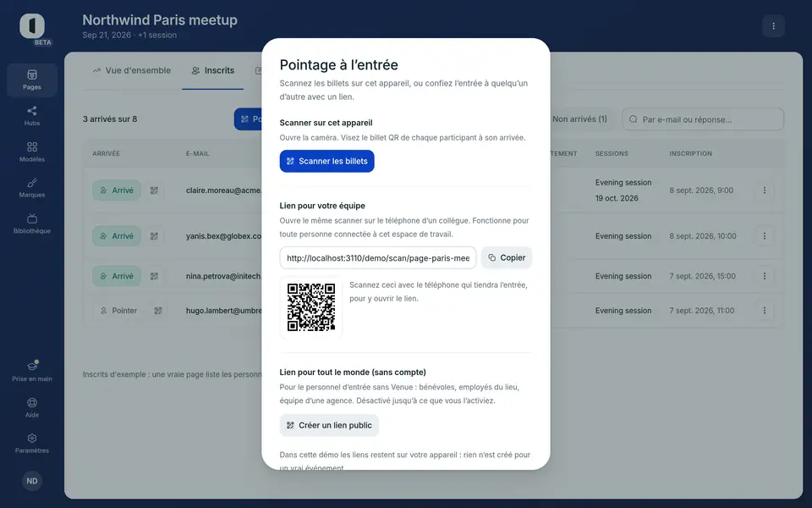Toggle Arrivé status for nina.petrova
This screenshot has width=812, height=508.
[117, 276]
